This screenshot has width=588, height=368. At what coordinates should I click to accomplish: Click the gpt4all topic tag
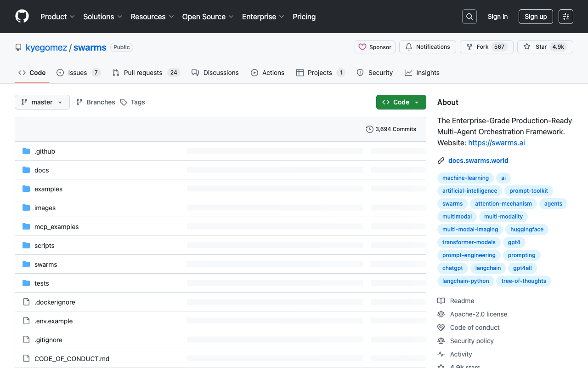(522, 268)
